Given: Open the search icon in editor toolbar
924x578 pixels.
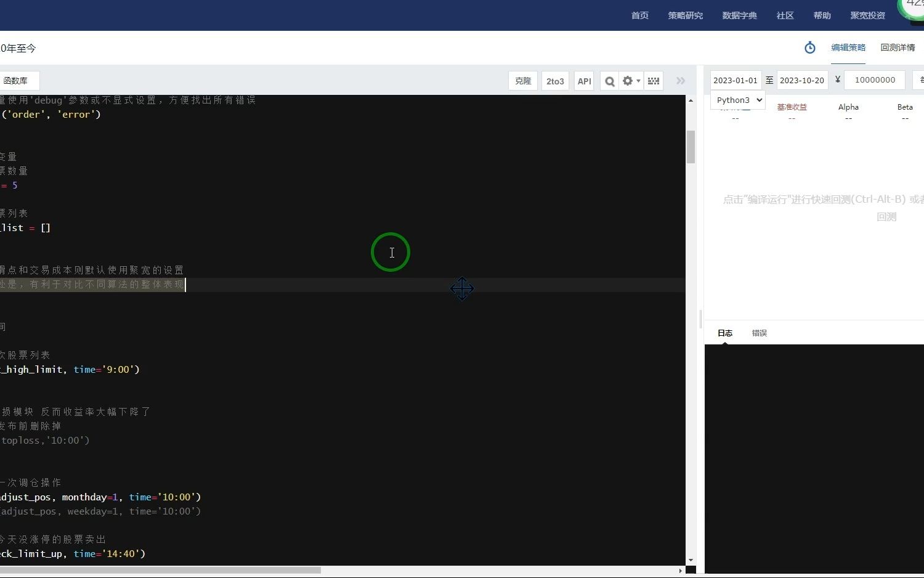Looking at the screenshot, I should 609,81.
